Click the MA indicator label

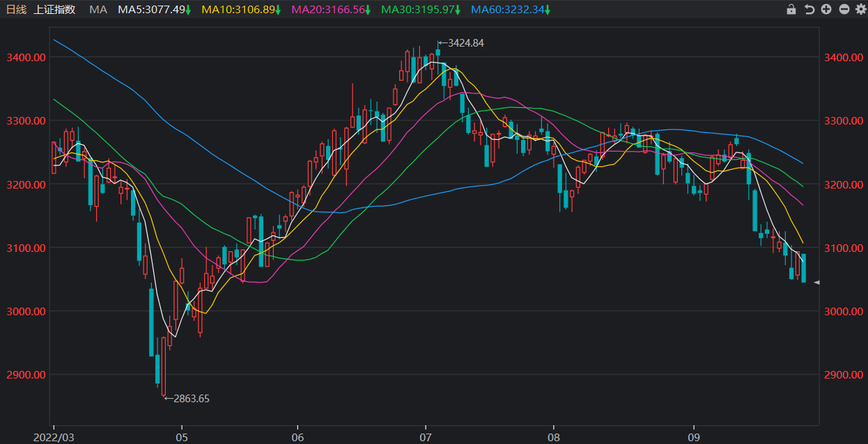point(98,10)
